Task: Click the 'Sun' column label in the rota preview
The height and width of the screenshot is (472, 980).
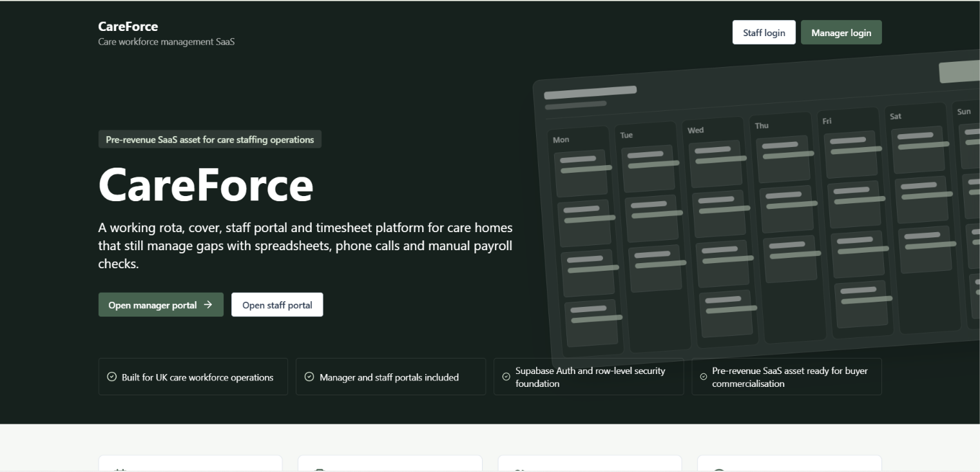Action: pos(964,112)
